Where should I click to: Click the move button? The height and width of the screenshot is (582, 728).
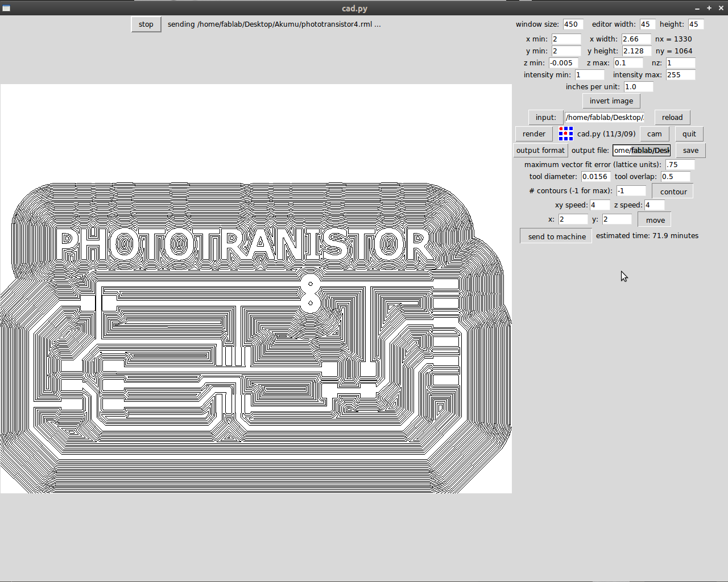tap(655, 220)
